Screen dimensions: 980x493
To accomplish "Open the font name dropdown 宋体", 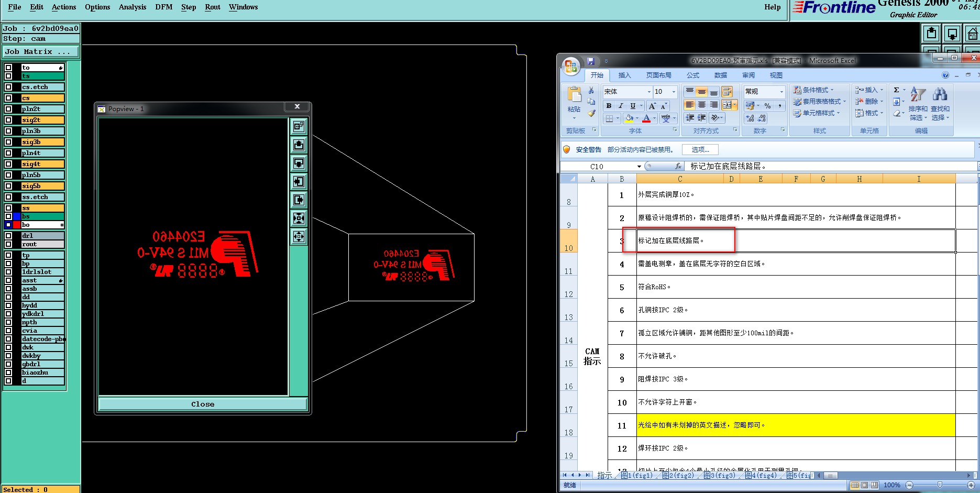I will (x=649, y=92).
